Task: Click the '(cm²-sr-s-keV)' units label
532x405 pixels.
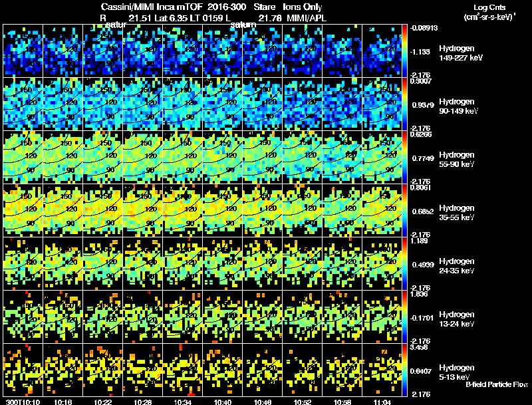Action: (489, 17)
